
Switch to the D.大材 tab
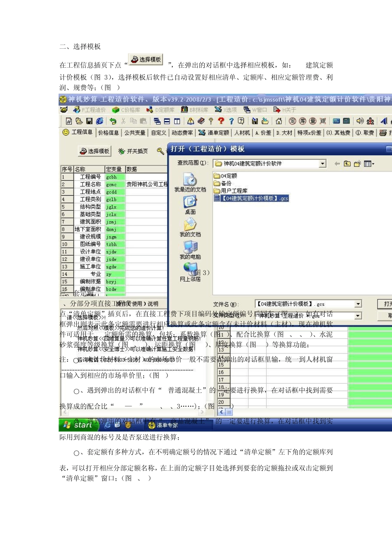(x=284, y=133)
